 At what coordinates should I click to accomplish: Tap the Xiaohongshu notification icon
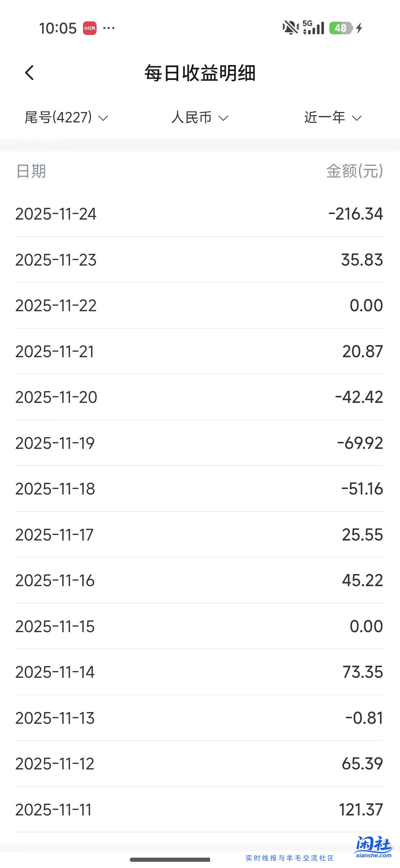coord(90,28)
